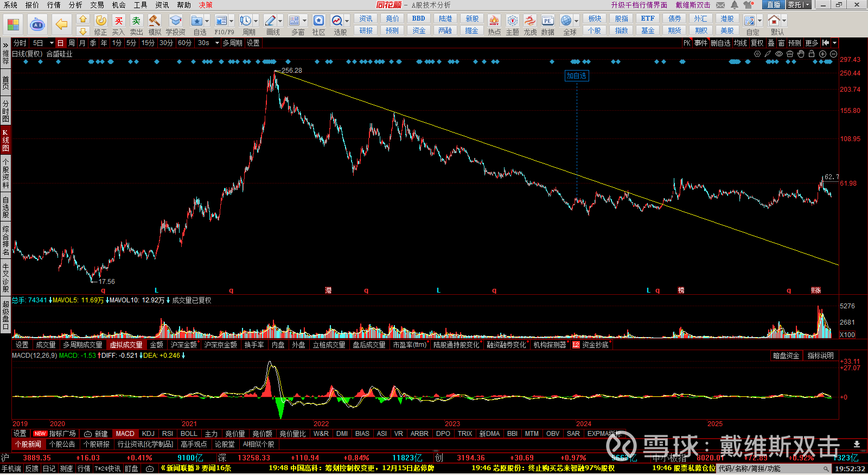This screenshot has height=475, width=868.
Task: Toggle the 窗 window option
Action: [781, 43]
